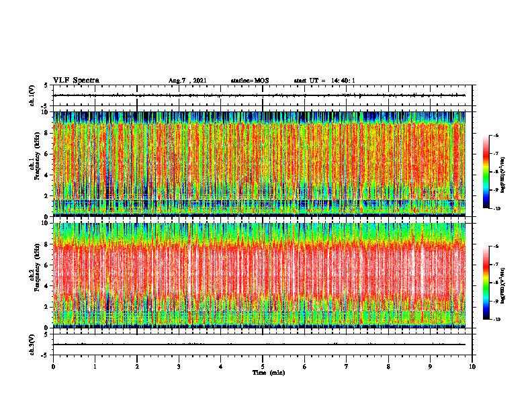The width and height of the screenshot is (532, 411).
Task: Click the -10 label on ch.2 colorbar
Action: click(x=496, y=320)
